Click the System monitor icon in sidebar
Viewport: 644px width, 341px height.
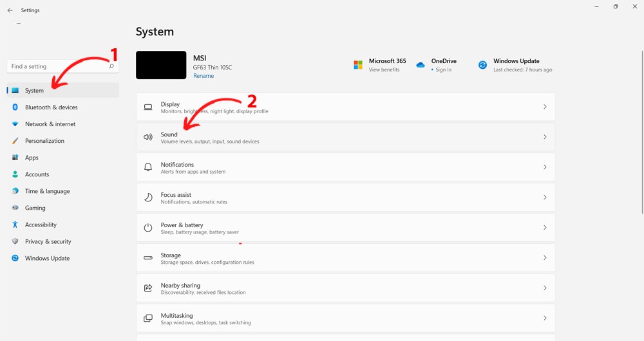pos(15,90)
